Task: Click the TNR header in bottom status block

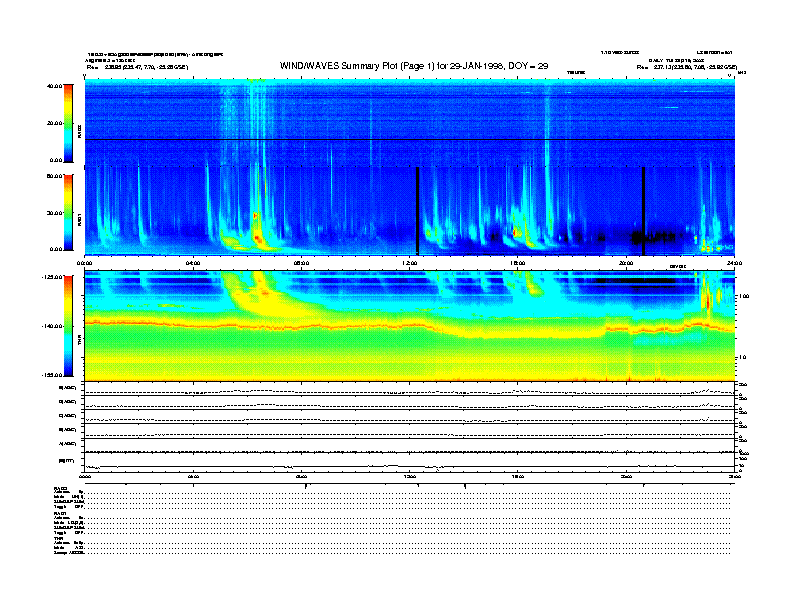Action: [58, 538]
